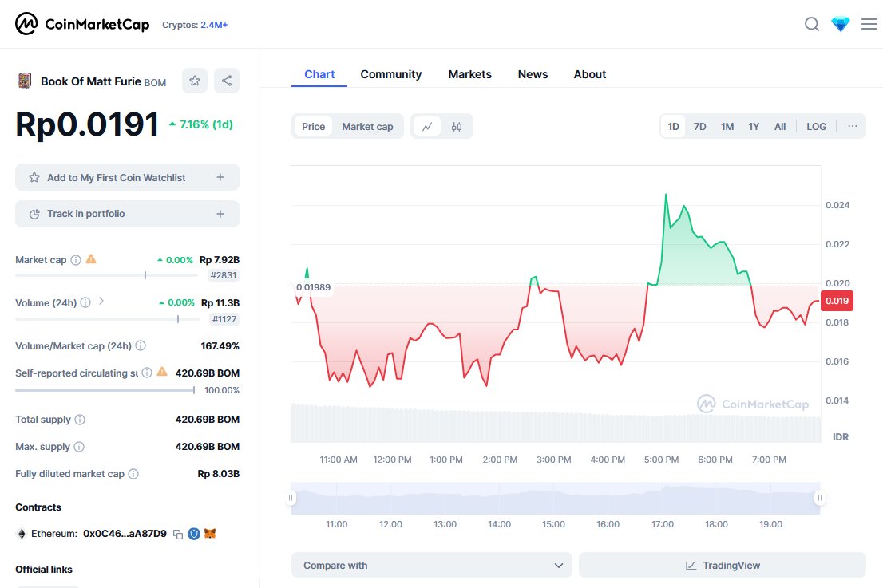
Task: Open the Chart tab
Action: (319, 74)
